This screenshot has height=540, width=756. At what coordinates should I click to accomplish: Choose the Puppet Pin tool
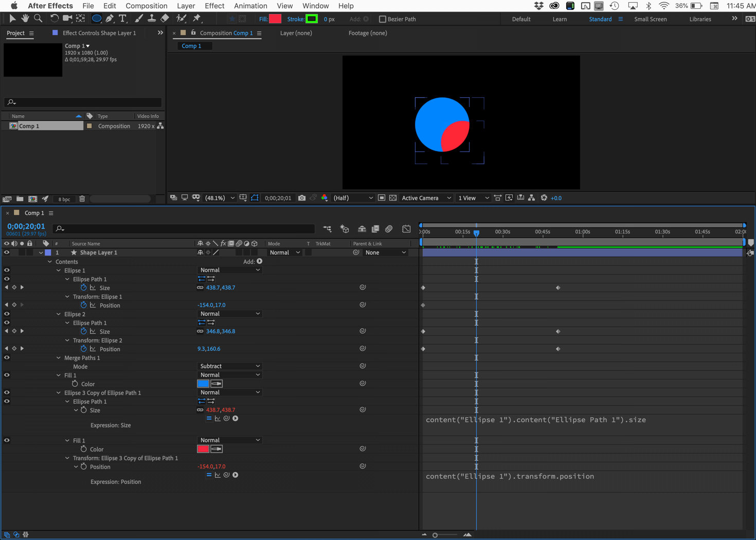click(197, 19)
